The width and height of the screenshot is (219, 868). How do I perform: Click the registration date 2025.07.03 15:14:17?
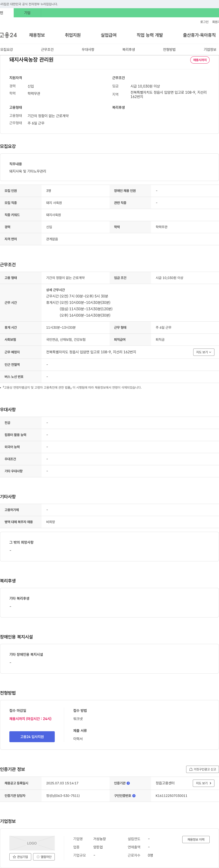click(x=62, y=783)
